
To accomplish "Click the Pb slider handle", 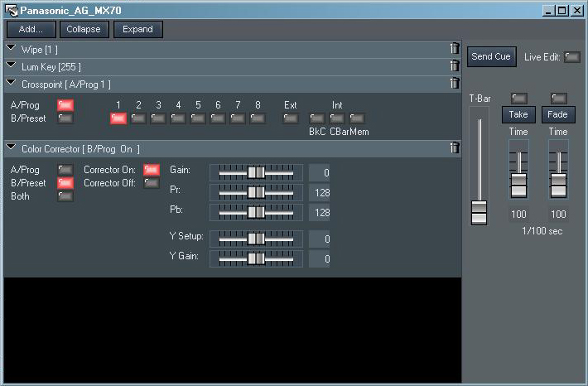I will [x=256, y=212].
